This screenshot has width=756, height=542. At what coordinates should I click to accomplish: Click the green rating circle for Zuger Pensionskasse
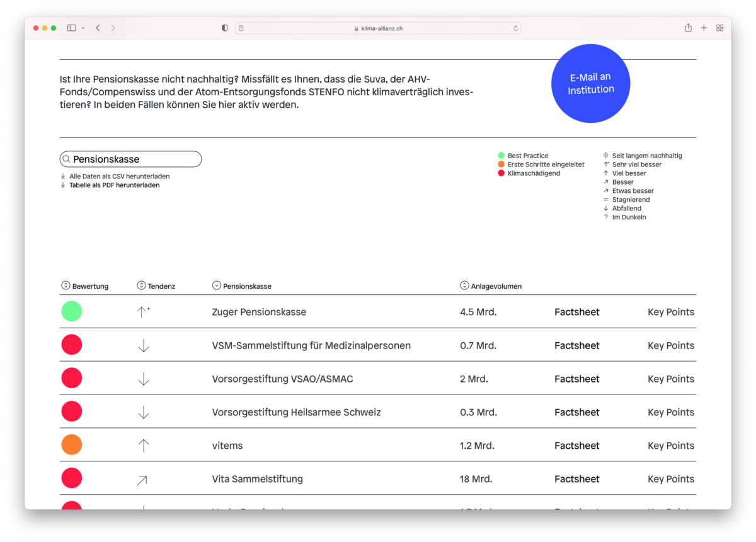point(72,311)
